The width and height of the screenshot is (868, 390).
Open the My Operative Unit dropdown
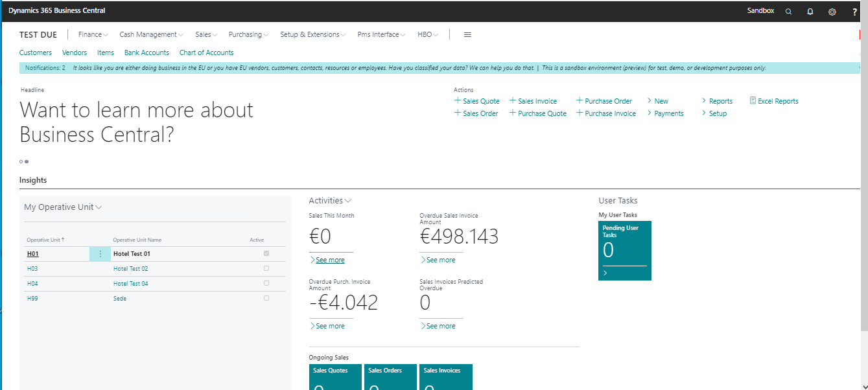63,207
